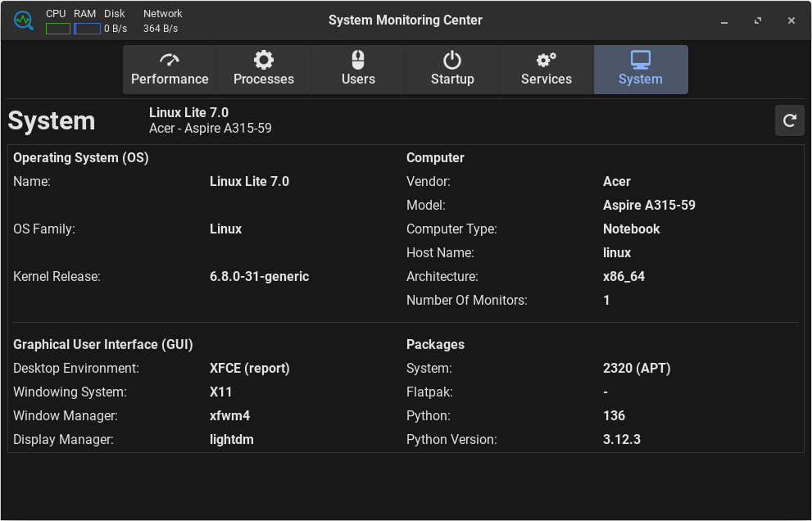The image size is (812, 521).
Task: Click the CPU usage bar in header
Action: tap(57, 29)
